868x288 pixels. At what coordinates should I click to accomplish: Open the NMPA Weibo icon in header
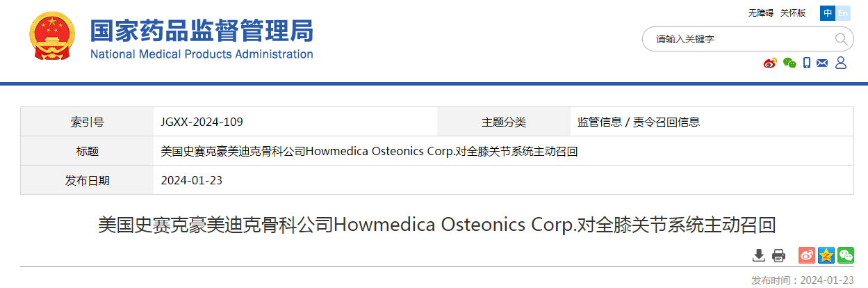(770, 63)
